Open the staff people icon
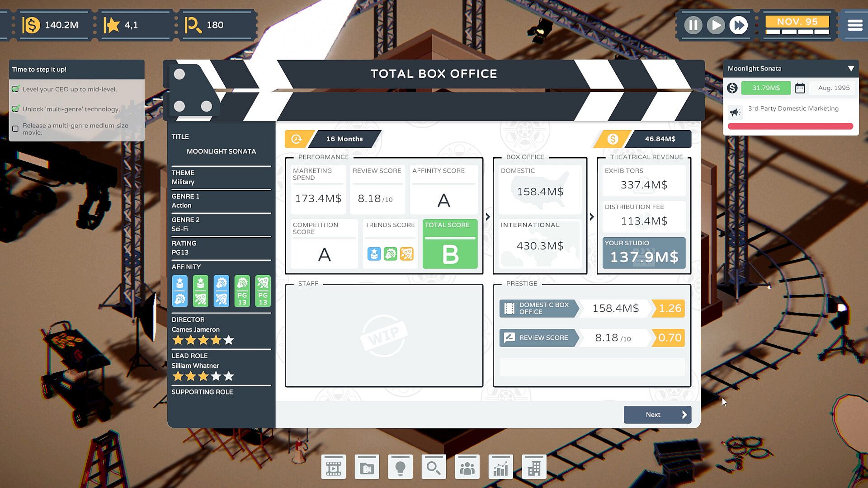The height and width of the screenshot is (488, 868). (467, 467)
